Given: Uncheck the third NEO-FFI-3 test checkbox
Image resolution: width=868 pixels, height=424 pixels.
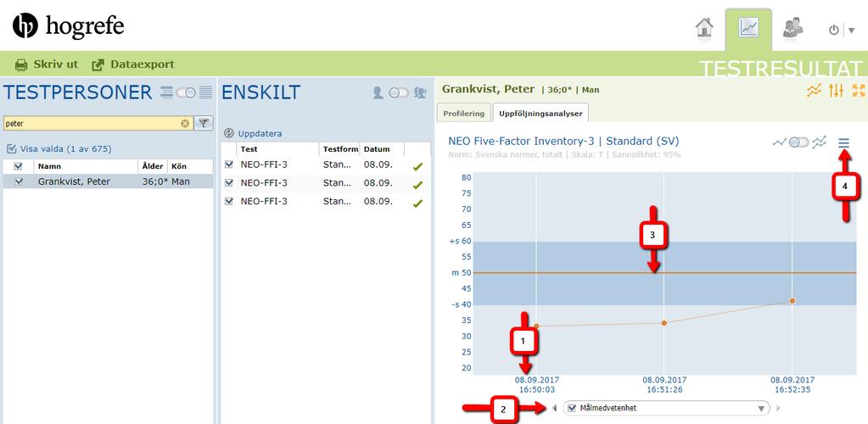Looking at the screenshot, I should 229,202.
